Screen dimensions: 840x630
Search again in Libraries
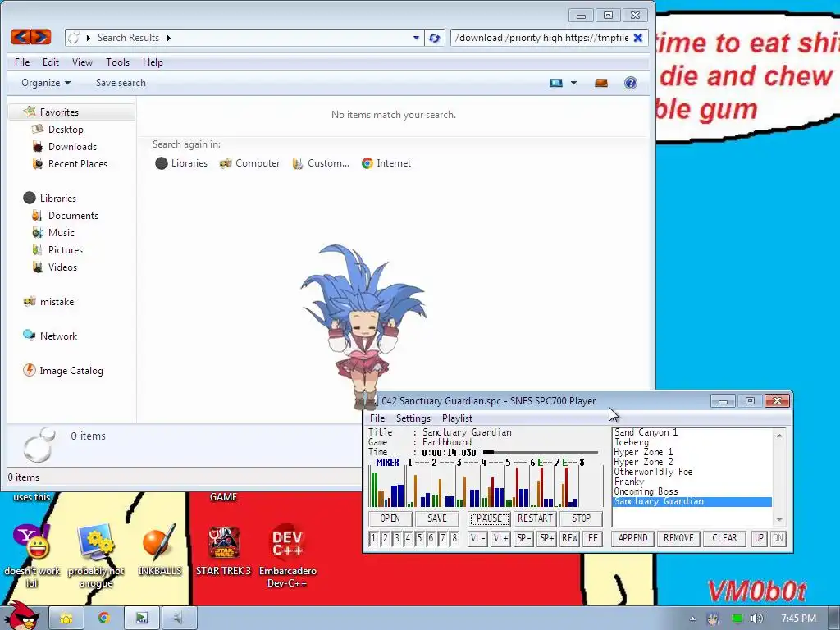click(181, 163)
